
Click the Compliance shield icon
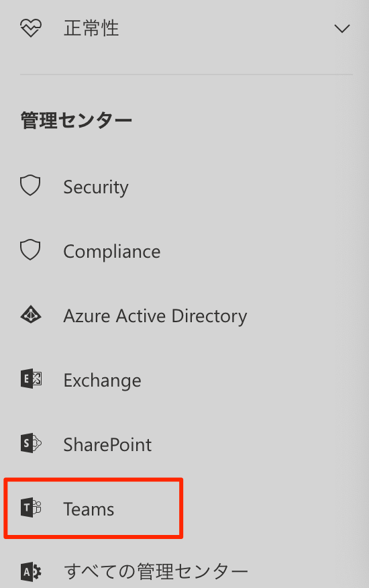tap(30, 250)
